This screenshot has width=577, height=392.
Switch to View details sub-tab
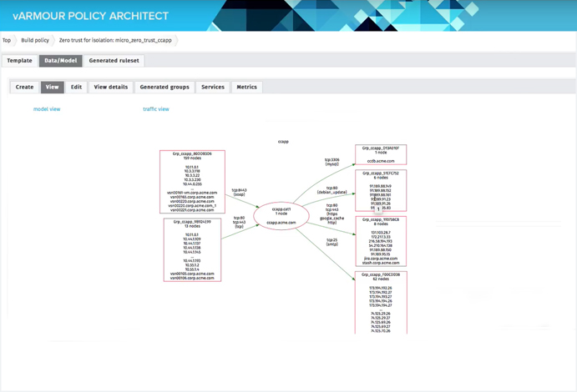click(111, 87)
